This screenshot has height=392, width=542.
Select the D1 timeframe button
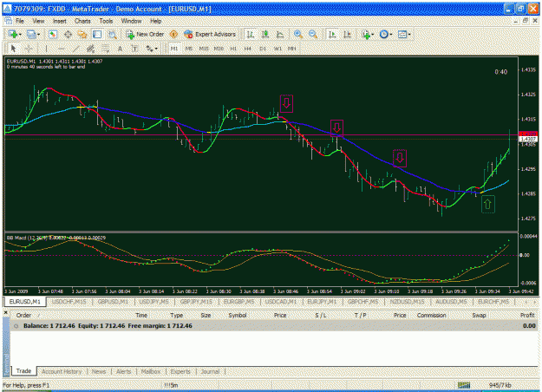[263, 49]
